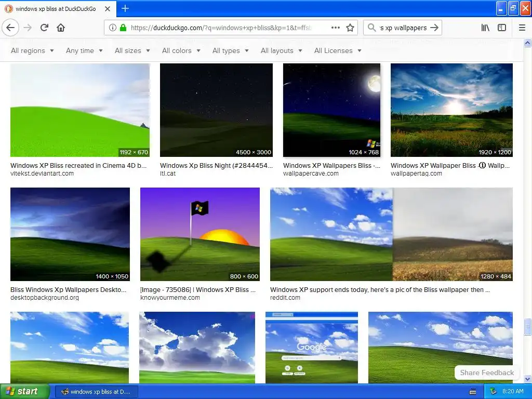Click the vertical scrollbar thumb
532x399 pixels.
528,327
